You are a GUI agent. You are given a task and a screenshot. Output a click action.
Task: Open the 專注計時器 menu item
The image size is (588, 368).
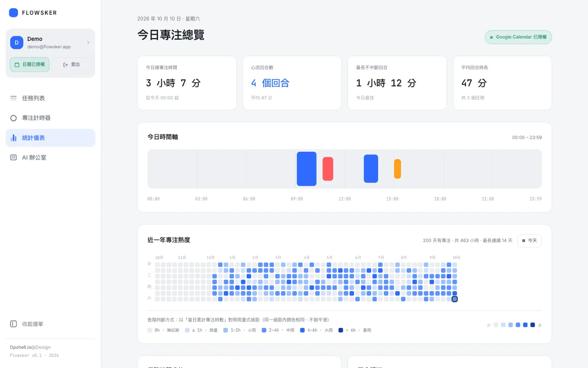tap(51, 118)
